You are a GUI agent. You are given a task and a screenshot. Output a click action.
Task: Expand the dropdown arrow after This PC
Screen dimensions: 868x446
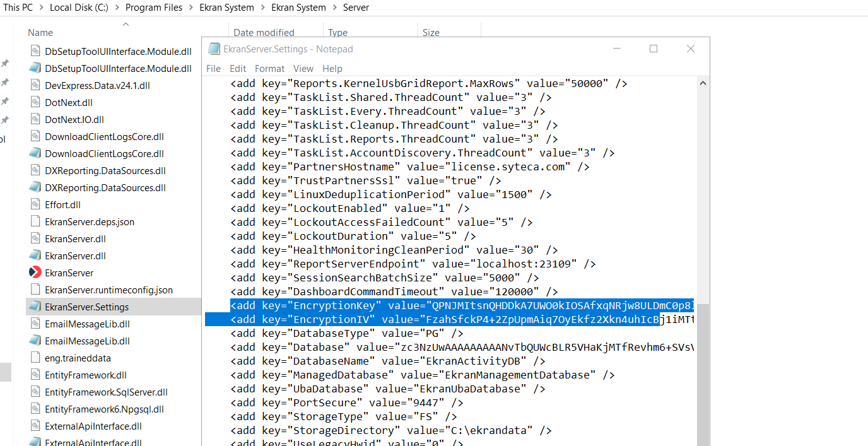pyautogui.click(x=42, y=8)
